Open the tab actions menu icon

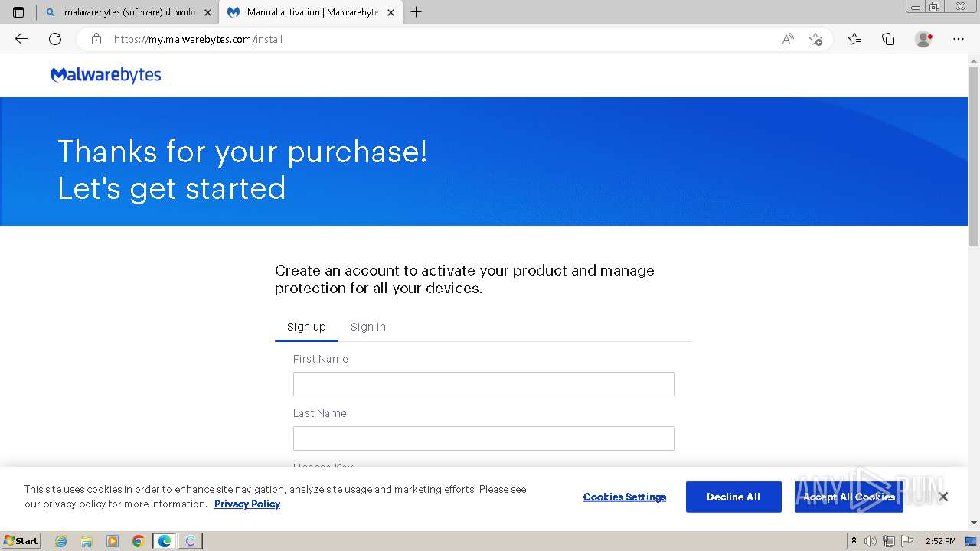pos(18,12)
